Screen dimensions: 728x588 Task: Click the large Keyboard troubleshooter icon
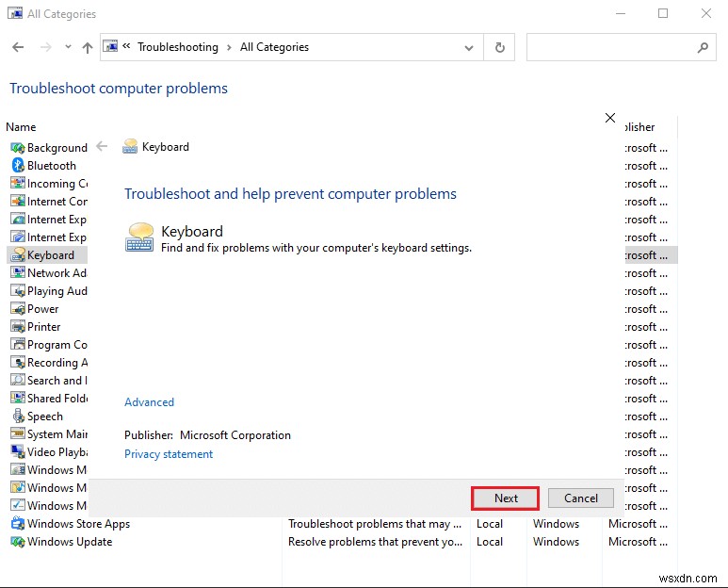tap(139, 237)
